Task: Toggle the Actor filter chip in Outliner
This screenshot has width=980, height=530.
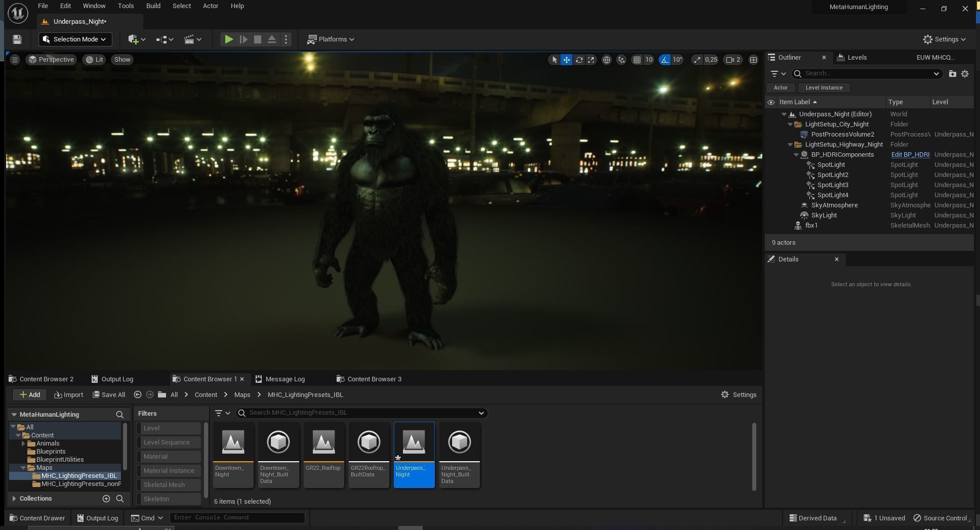Action: [781, 87]
